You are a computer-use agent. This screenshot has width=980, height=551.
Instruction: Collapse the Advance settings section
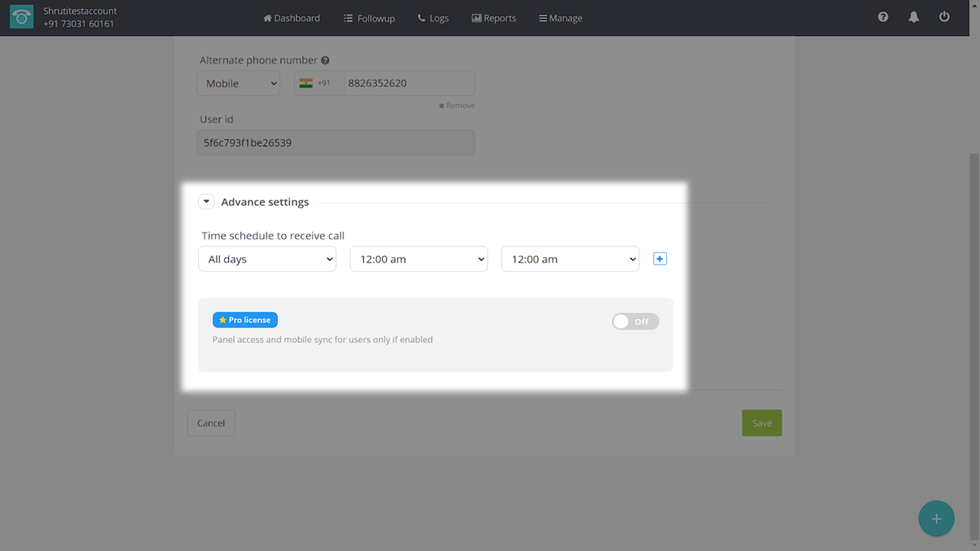[x=206, y=202]
